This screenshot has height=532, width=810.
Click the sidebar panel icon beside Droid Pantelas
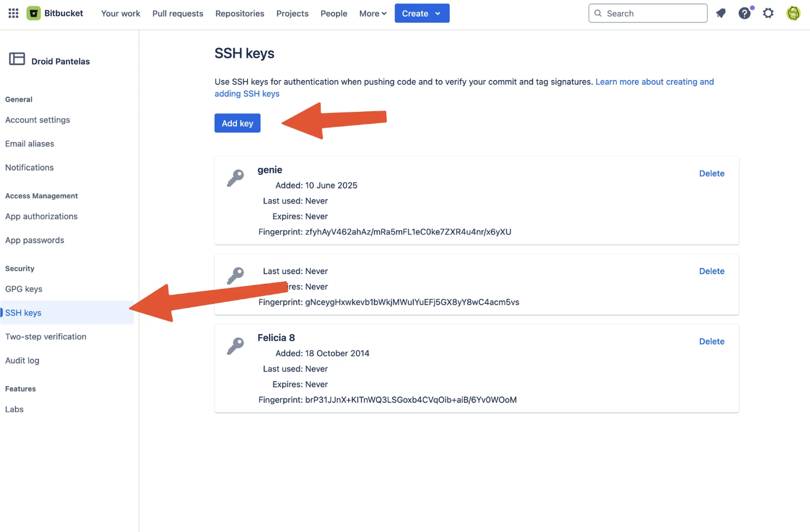(x=17, y=59)
